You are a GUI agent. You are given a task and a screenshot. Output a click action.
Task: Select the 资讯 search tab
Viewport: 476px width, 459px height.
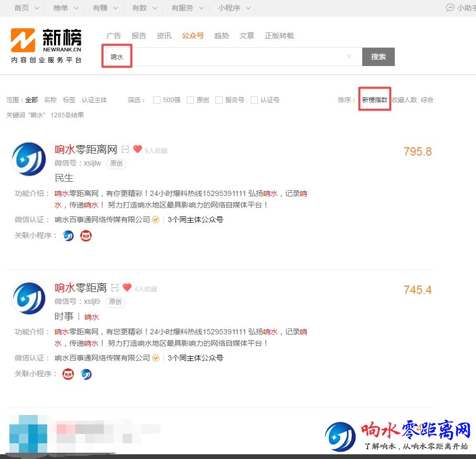click(x=164, y=36)
